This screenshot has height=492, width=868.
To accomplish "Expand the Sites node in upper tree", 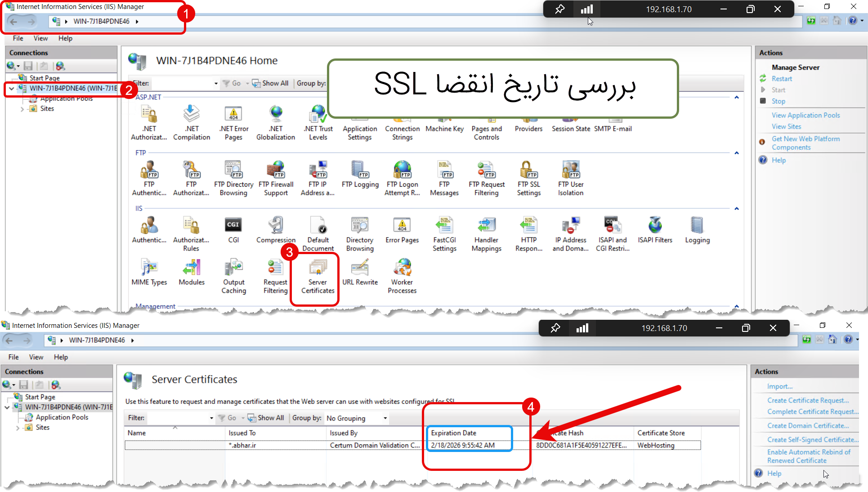I will 22,109.
